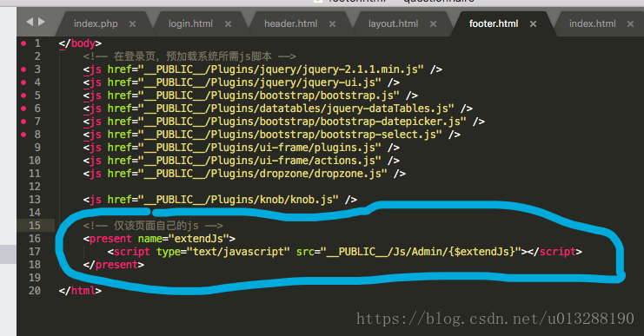Switch to the login.html tab

point(190,23)
